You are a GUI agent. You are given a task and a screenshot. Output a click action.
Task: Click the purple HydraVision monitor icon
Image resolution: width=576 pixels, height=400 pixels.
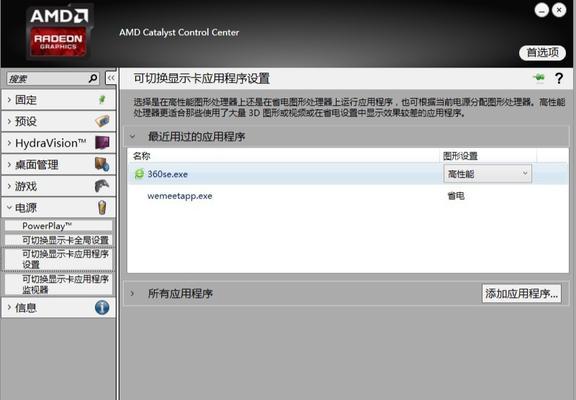[x=102, y=143]
